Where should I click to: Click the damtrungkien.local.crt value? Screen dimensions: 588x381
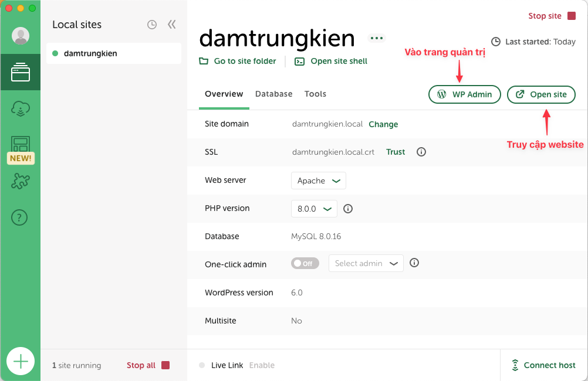click(x=333, y=152)
